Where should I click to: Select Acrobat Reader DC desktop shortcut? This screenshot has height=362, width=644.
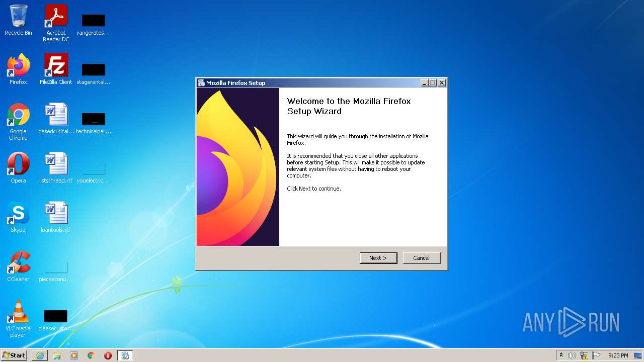[56, 23]
